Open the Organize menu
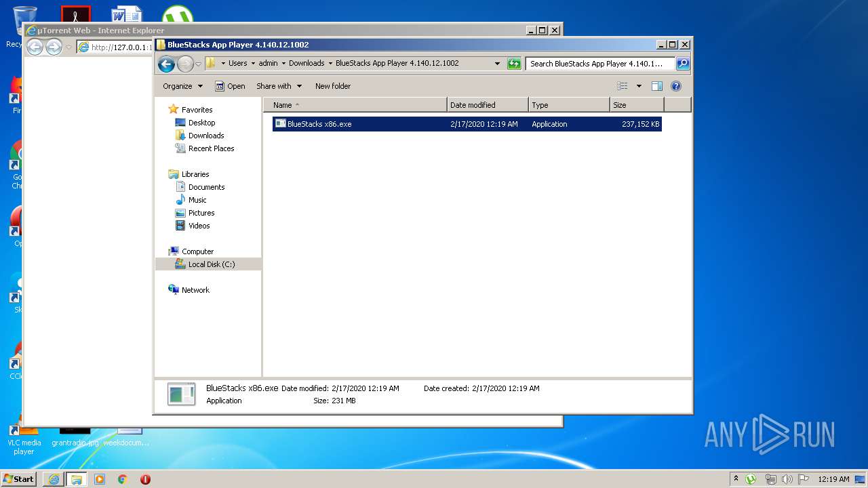The image size is (868, 488). (x=182, y=86)
